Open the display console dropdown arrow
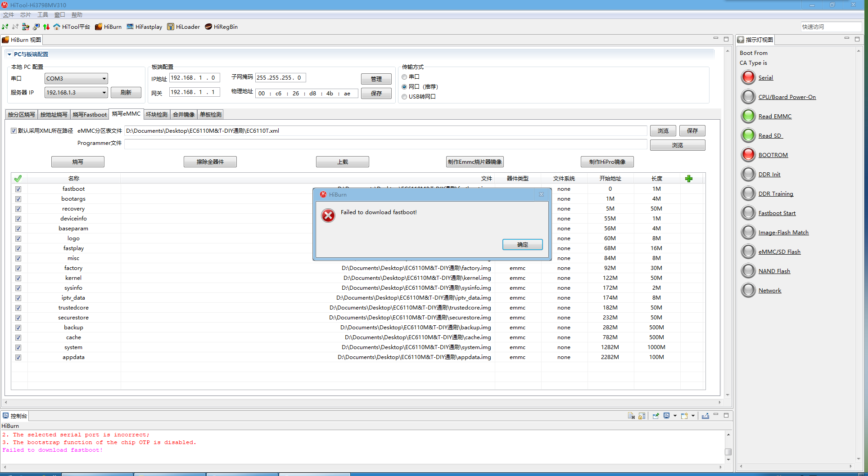Viewport: 868px width, 476px height. pyautogui.click(x=675, y=416)
